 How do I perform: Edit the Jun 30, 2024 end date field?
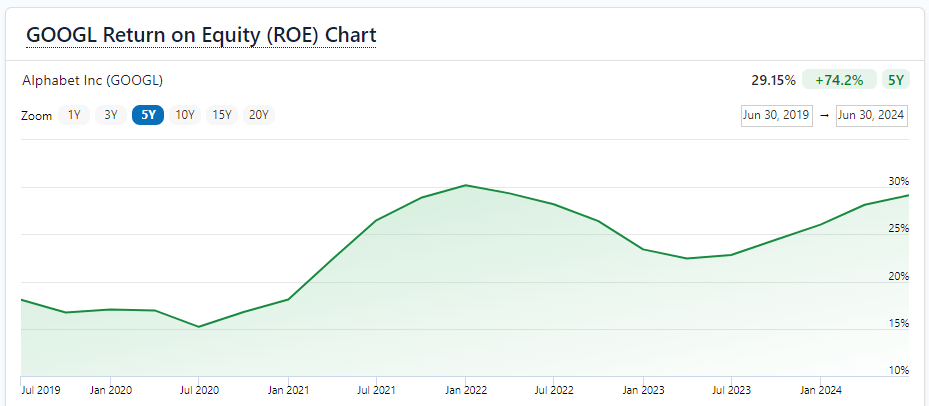[x=872, y=116]
